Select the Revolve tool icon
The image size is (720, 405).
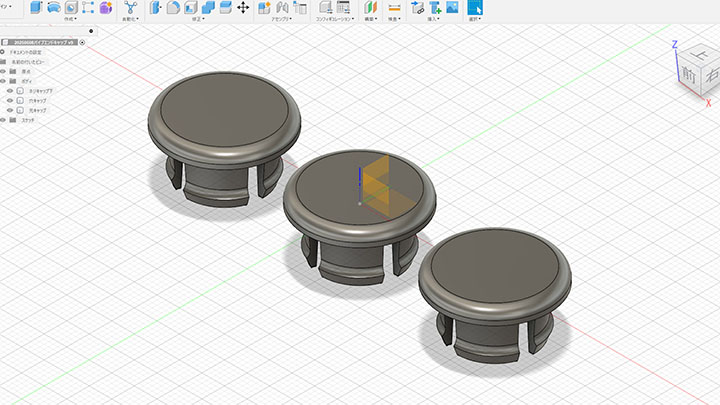point(54,7)
